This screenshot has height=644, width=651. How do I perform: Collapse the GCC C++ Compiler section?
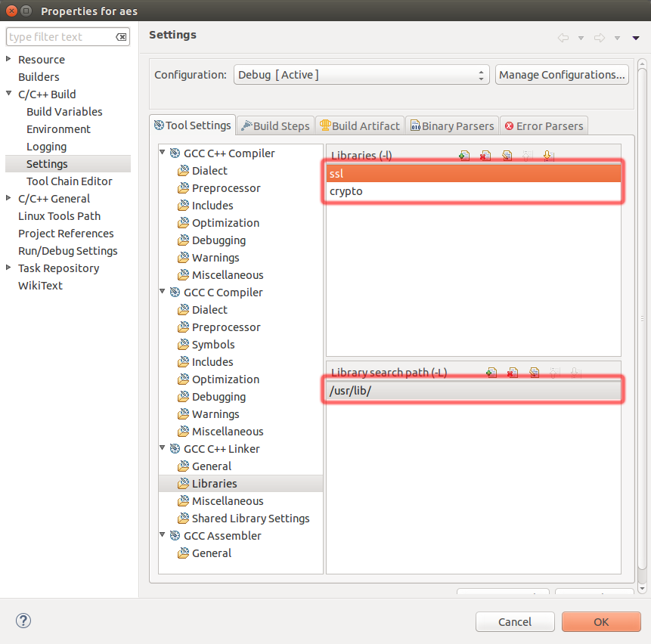pos(162,152)
